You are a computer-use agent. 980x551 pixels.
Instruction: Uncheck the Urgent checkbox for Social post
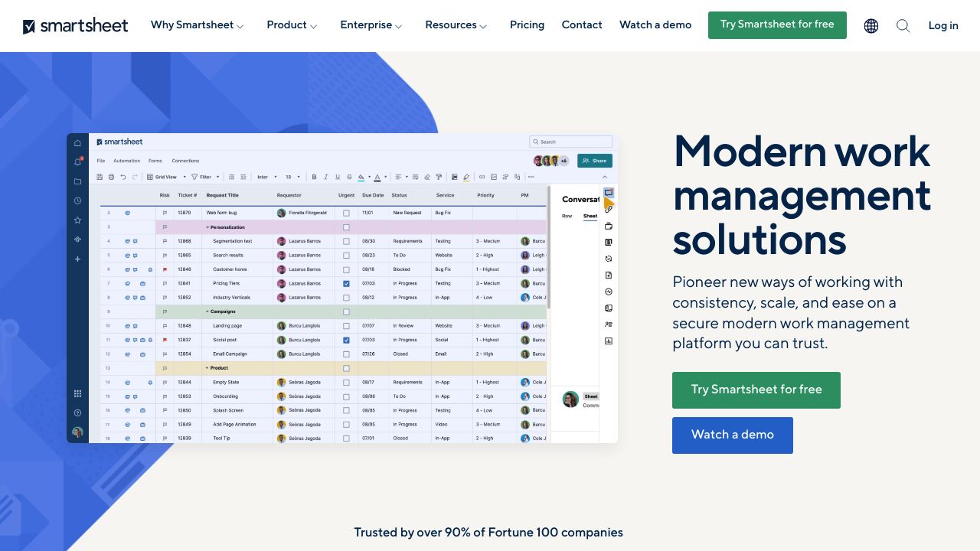click(346, 340)
